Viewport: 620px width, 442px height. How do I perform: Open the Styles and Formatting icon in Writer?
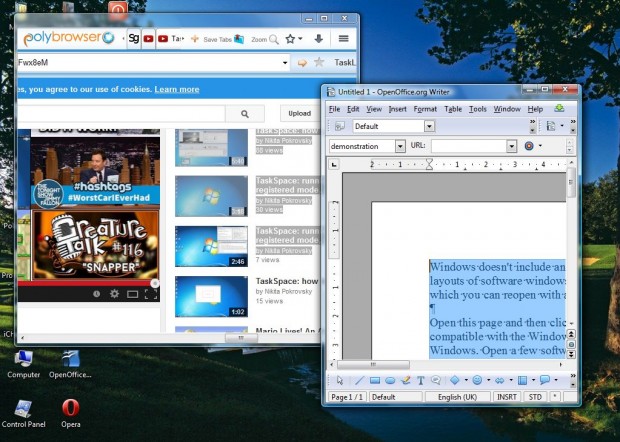click(340, 126)
